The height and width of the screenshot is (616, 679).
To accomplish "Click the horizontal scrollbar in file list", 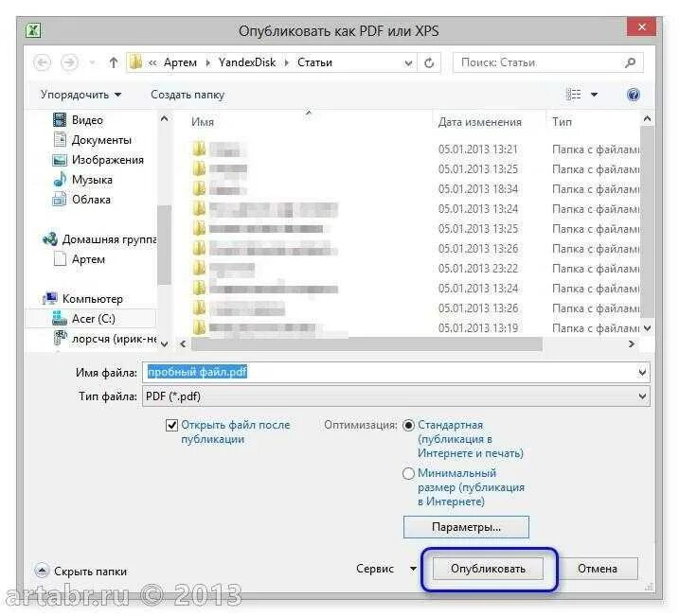I will tap(366, 344).
